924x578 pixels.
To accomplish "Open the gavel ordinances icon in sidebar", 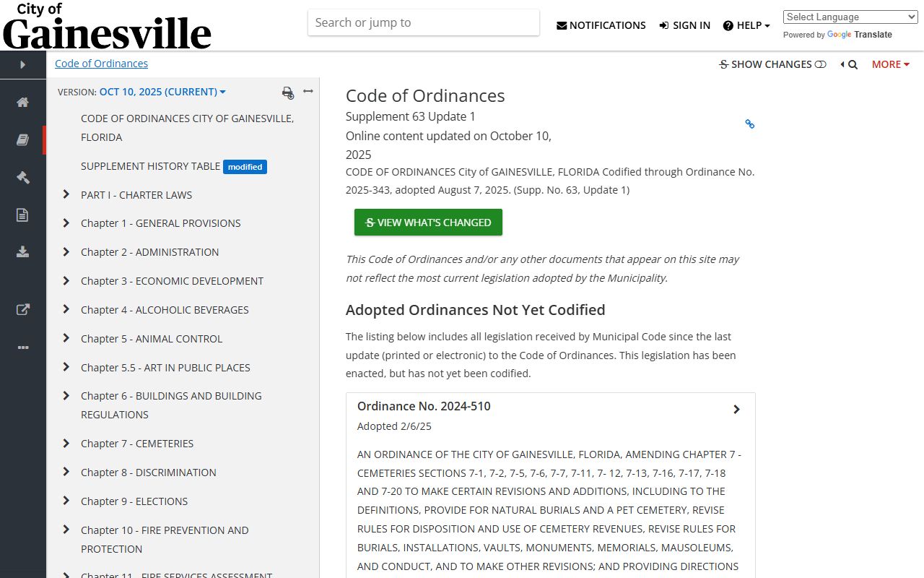I will point(22,177).
